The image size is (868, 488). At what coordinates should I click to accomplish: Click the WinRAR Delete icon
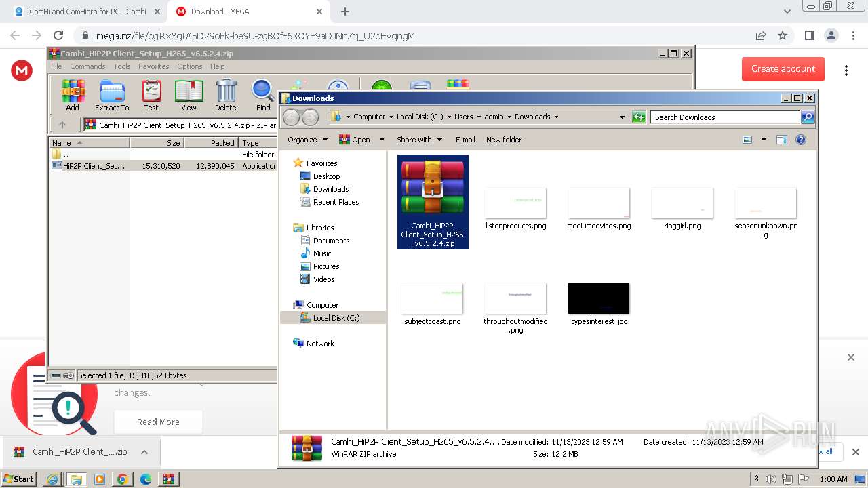point(226,95)
